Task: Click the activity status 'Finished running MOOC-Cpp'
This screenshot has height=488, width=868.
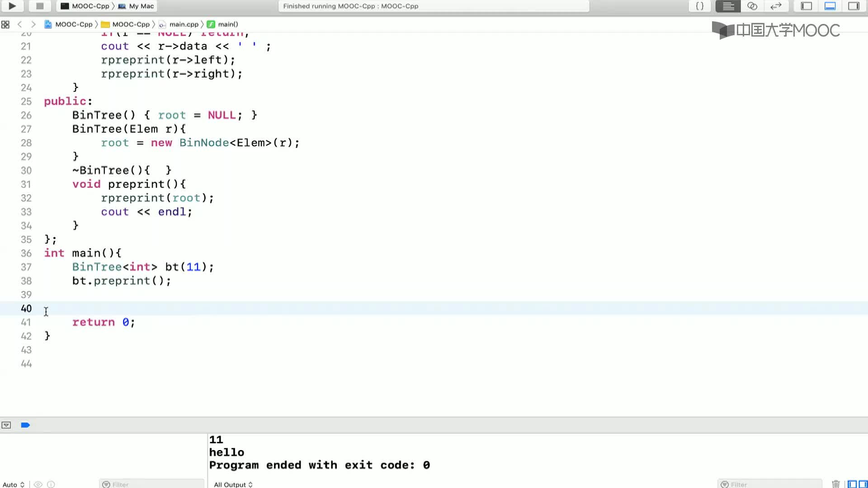Action: (351, 6)
